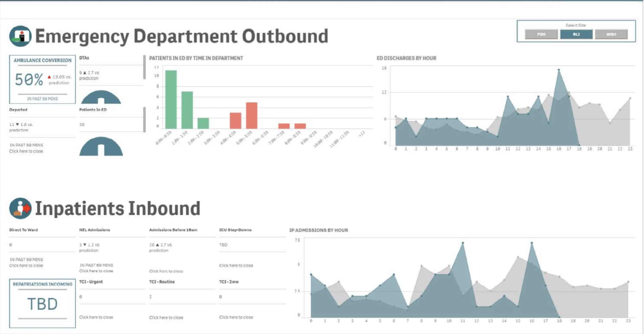
Task: Click the red bar for 5:00-5:59
Action: [x=252, y=116]
